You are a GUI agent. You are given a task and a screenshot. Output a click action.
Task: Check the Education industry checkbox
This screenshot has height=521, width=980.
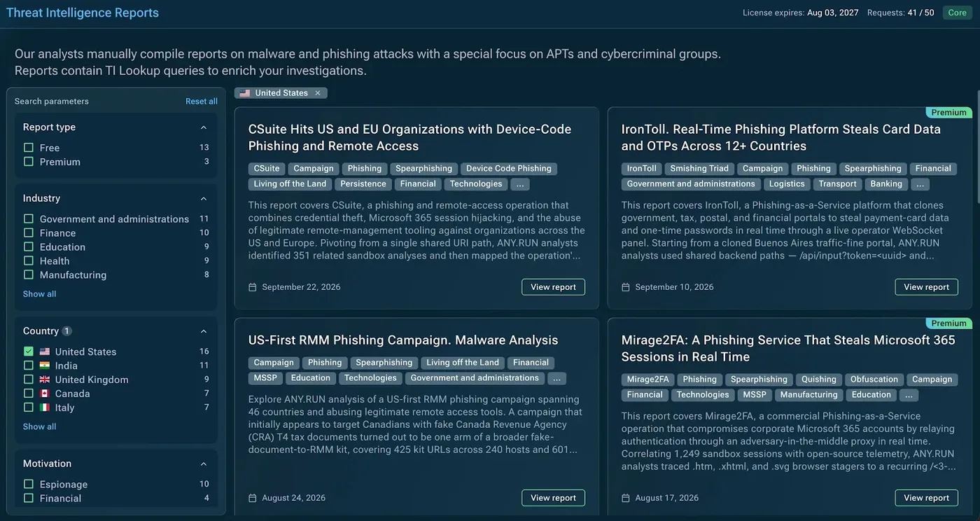coord(29,247)
